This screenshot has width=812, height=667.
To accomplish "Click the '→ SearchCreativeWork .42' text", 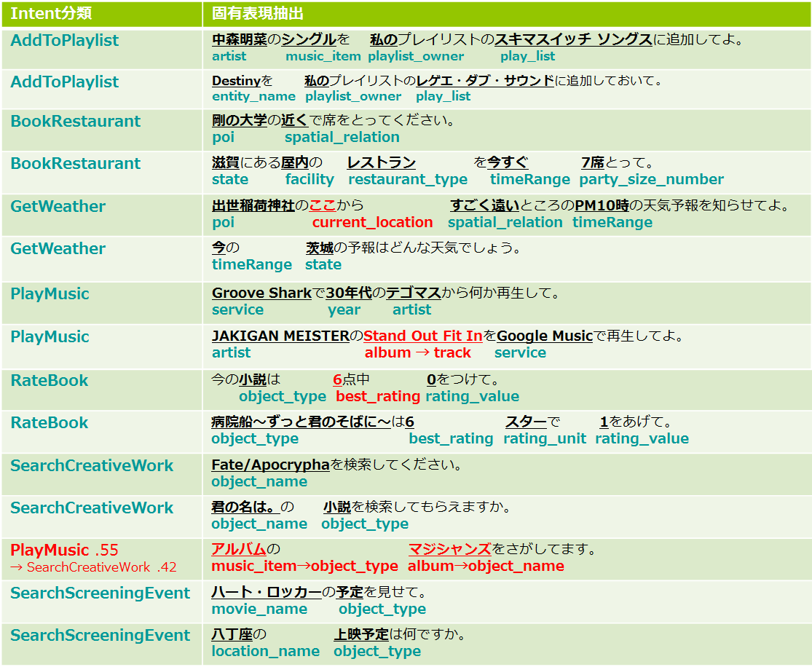I will click(x=93, y=567).
